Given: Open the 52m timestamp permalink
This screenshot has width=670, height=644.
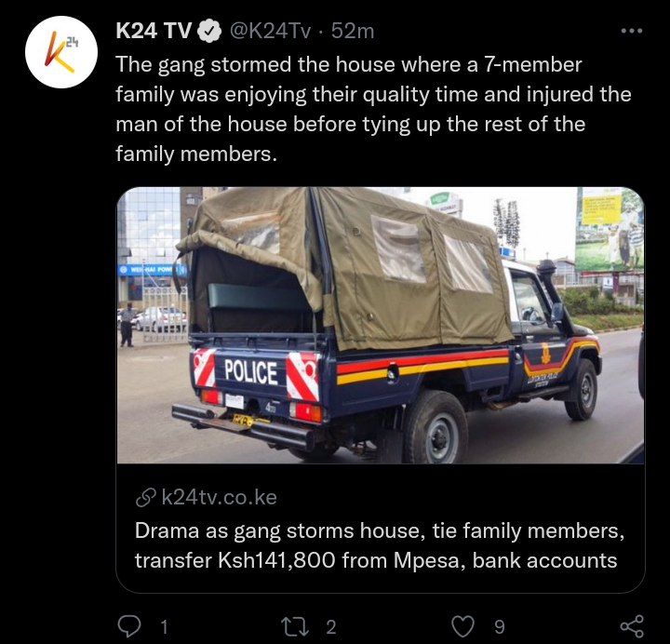Looking at the screenshot, I should click(x=353, y=31).
